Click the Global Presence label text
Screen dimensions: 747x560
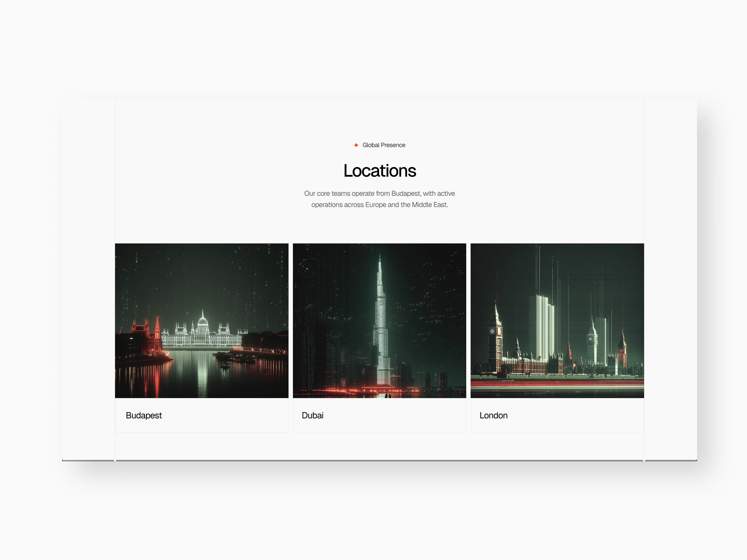pos(384,145)
